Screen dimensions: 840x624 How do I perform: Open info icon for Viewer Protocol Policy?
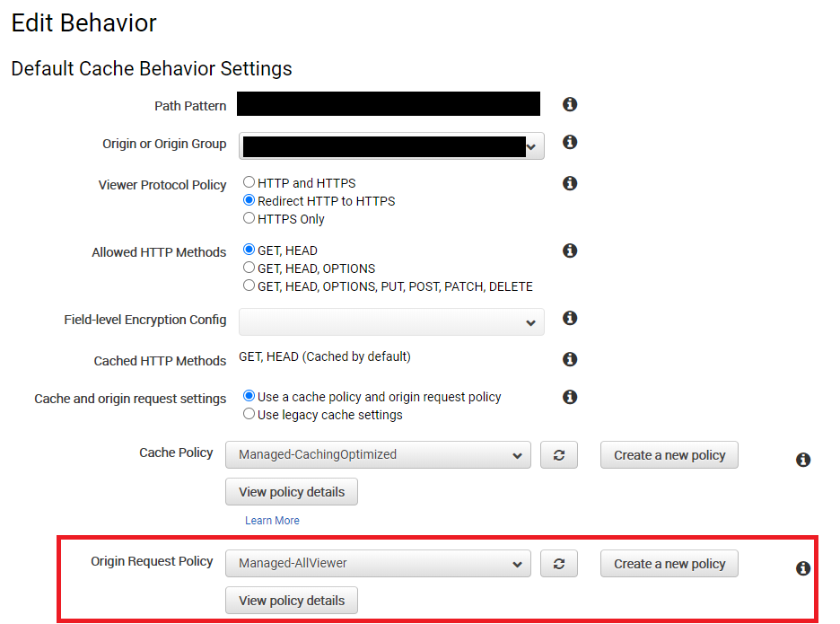[570, 183]
